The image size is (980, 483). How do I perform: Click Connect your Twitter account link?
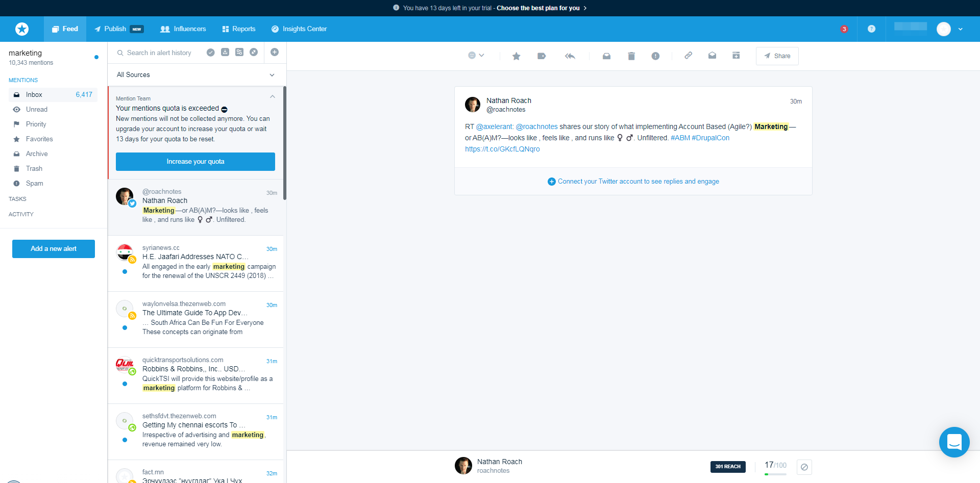(x=638, y=182)
